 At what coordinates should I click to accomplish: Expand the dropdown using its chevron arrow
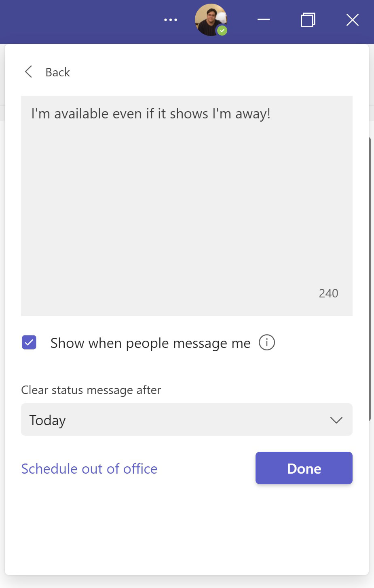336,420
